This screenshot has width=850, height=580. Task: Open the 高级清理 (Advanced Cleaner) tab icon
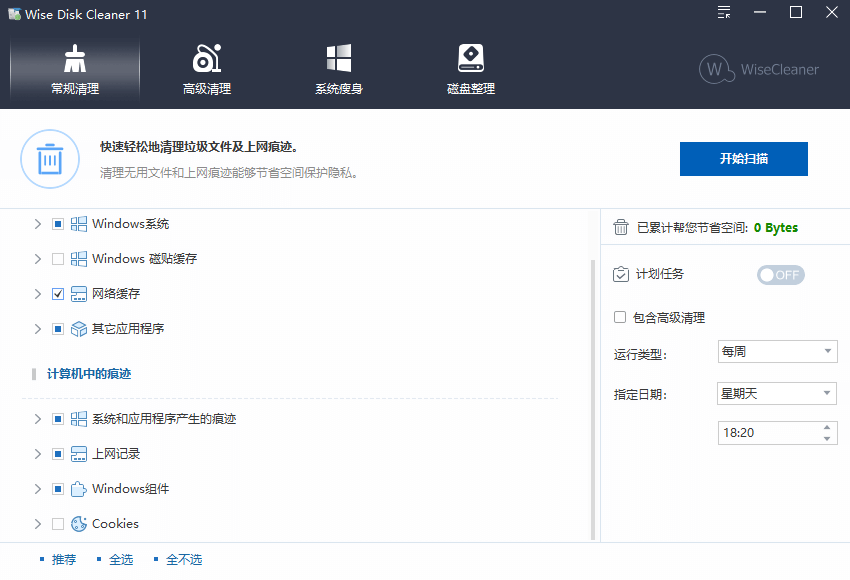206,58
